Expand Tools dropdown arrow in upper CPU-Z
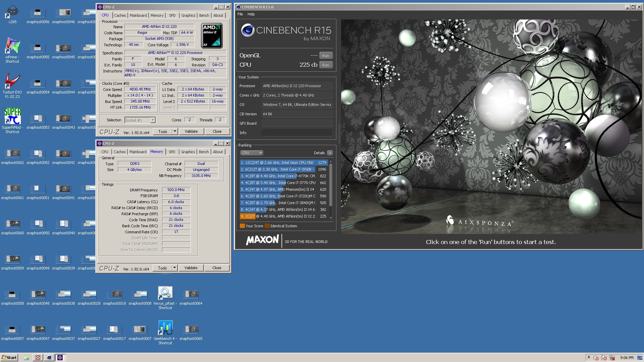644x362 pixels. pyautogui.click(x=175, y=132)
